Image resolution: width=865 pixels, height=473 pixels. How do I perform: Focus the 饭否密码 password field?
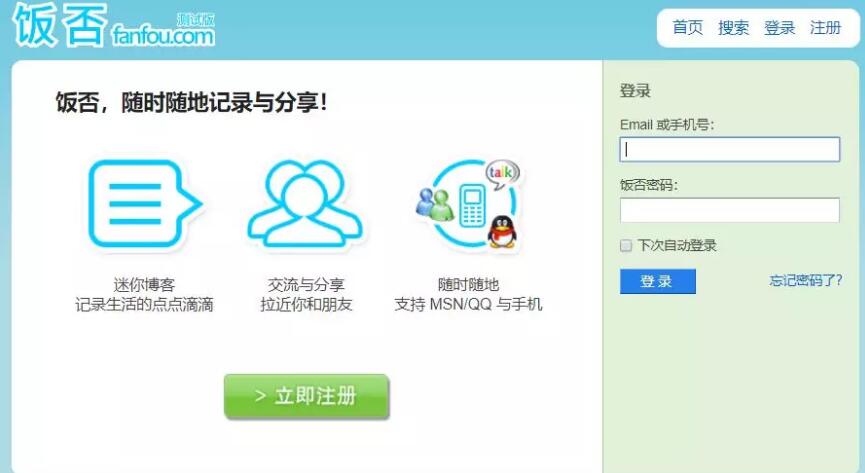(730, 210)
